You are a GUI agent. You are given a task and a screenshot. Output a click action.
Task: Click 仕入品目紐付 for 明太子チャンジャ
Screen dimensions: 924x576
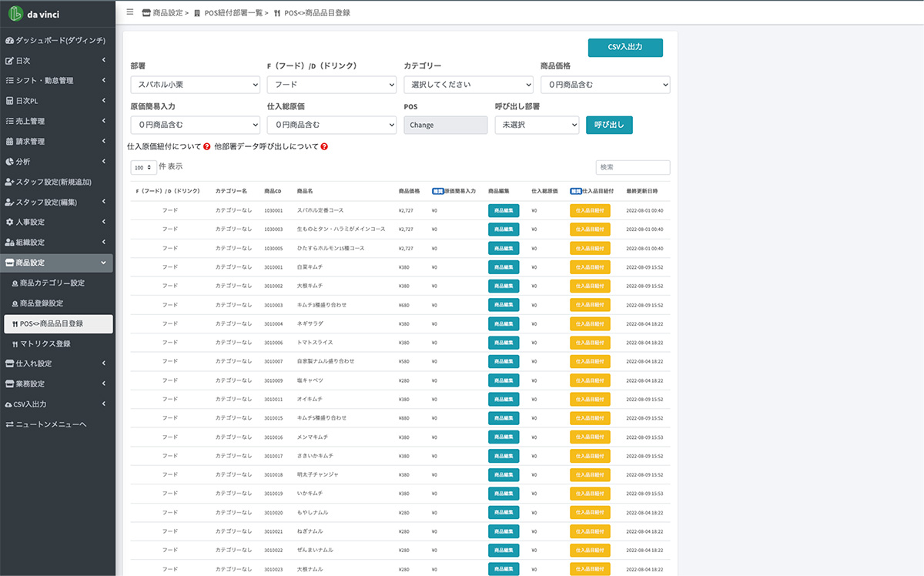590,475
